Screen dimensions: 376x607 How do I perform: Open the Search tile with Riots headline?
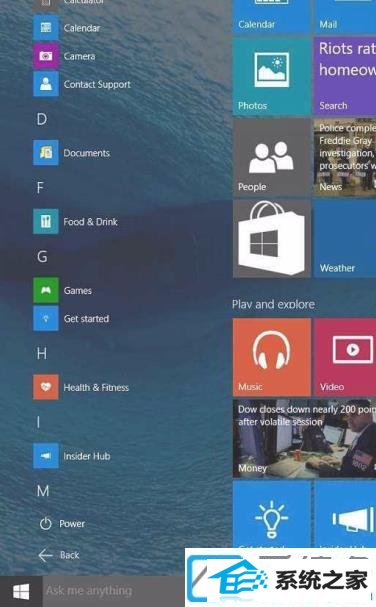[345, 77]
